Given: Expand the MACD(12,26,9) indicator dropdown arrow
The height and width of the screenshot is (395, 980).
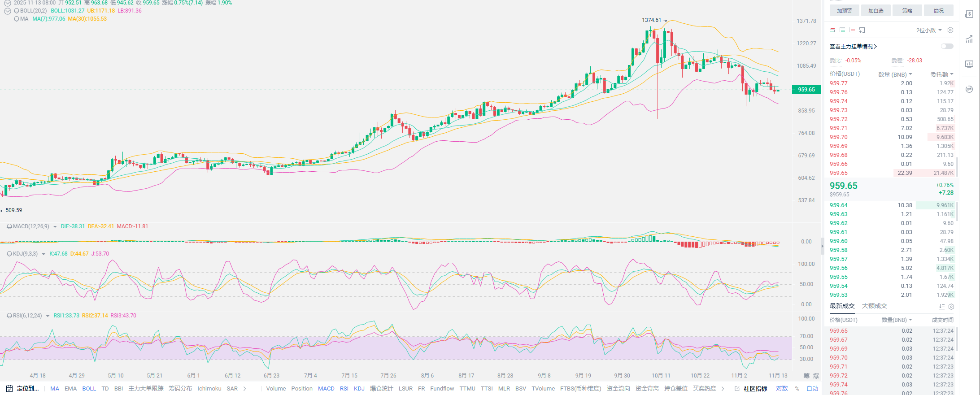Looking at the screenshot, I should click(55, 227).
